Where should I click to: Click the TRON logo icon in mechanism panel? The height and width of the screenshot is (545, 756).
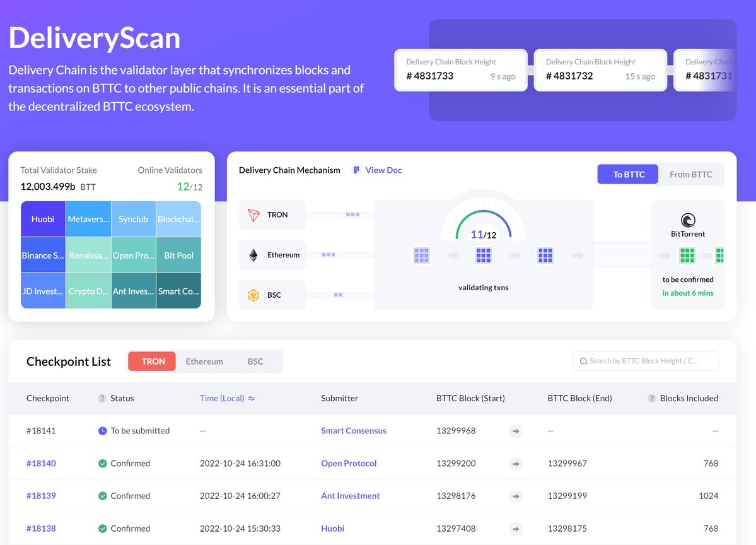point(253,214)
